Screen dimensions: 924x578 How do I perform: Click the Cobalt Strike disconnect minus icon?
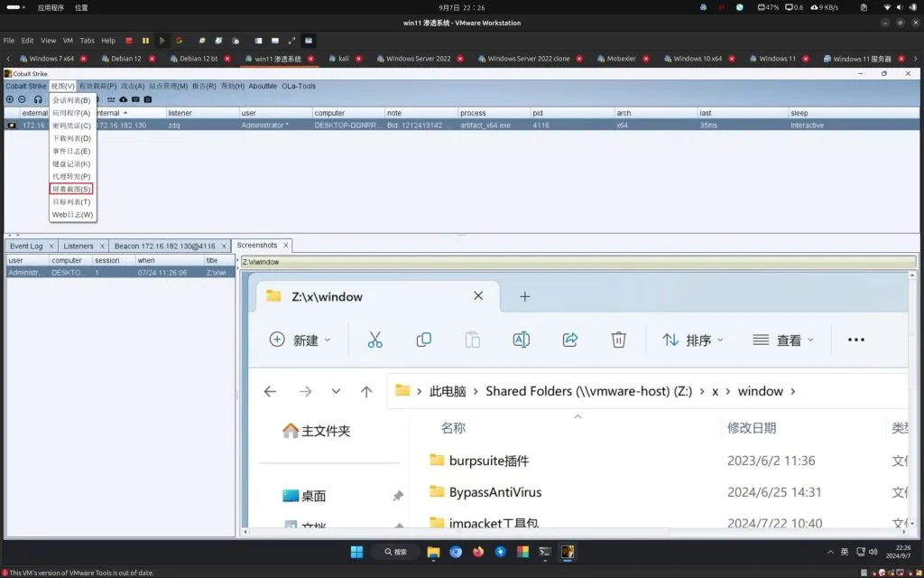22,99
